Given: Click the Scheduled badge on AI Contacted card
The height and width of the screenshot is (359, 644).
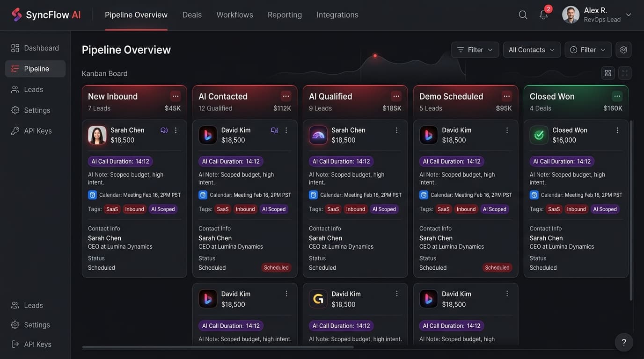Looking at the screenshot, I should coord(276,268).
